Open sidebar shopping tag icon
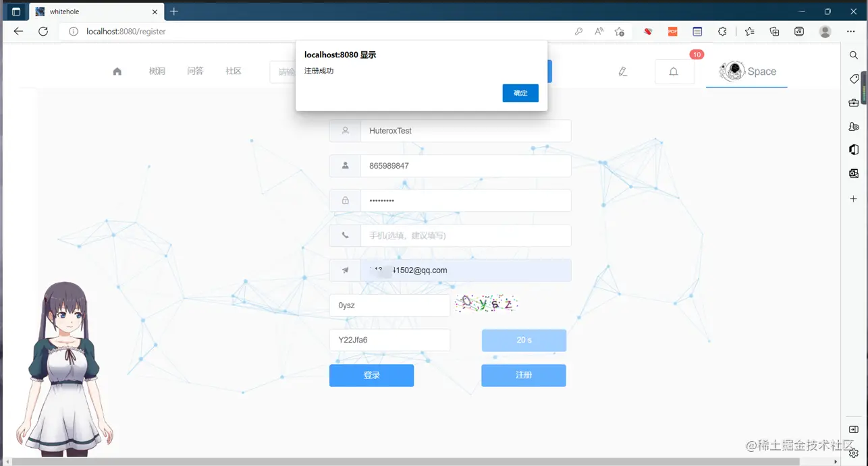The image size is (868, 466). coord(854,79)
